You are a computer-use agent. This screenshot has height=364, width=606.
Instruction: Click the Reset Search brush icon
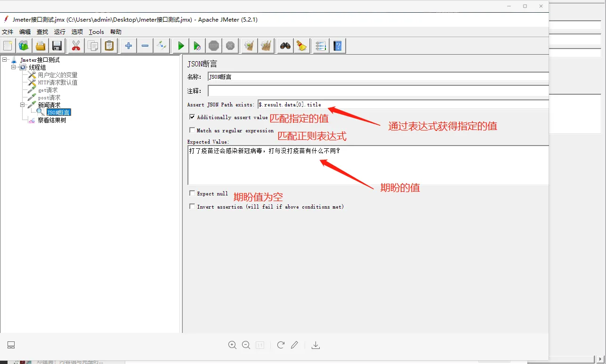point(301,46)
